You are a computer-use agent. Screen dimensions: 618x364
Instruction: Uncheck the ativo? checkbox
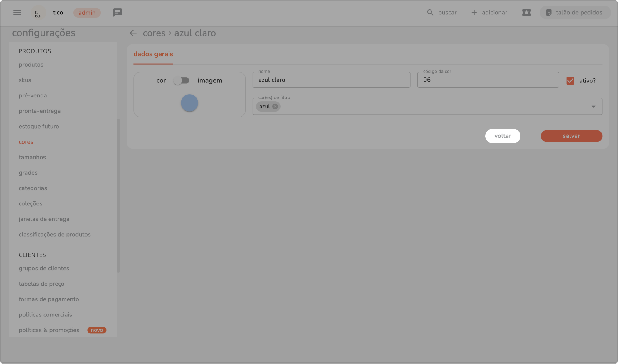570,81
